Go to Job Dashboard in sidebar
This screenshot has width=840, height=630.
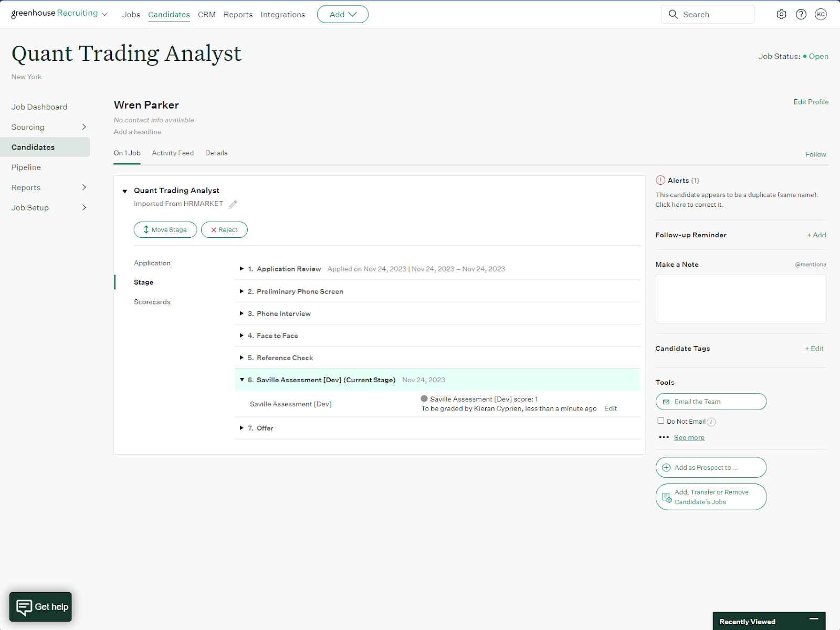click(x=39, y=107)
